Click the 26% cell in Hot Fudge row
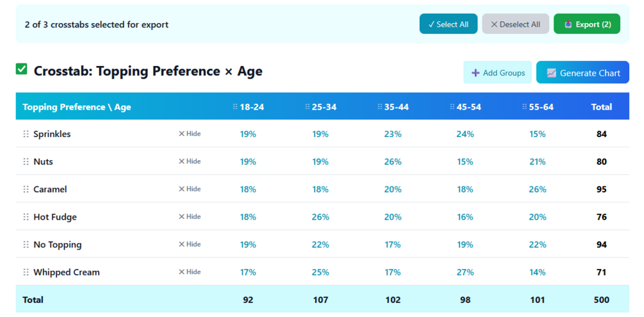This screenshot has height=317, width=644. 320,216
